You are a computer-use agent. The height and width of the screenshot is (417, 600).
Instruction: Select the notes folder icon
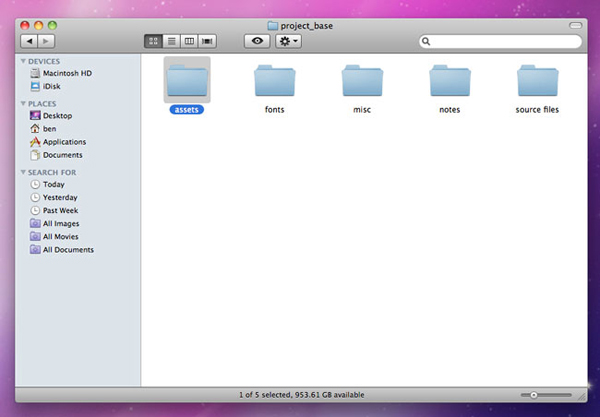pyautogui.click(x=450, y=80)
